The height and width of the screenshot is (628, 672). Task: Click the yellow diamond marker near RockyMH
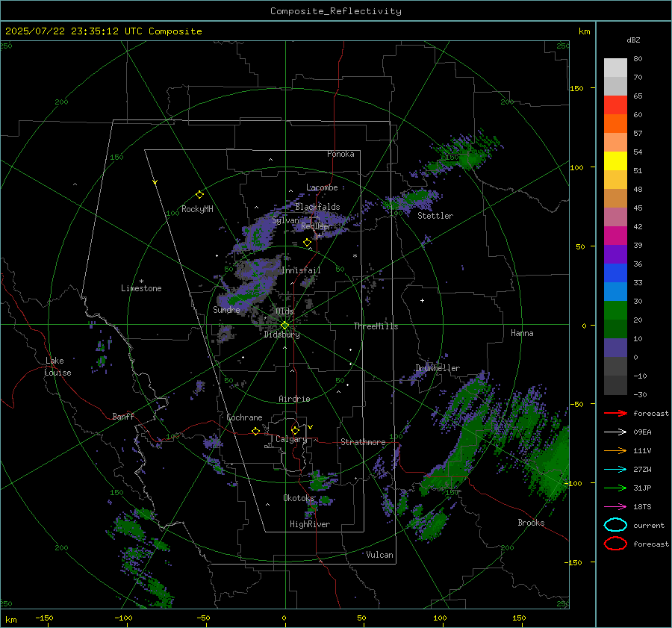pyautogui.click(x=199, y=195)
